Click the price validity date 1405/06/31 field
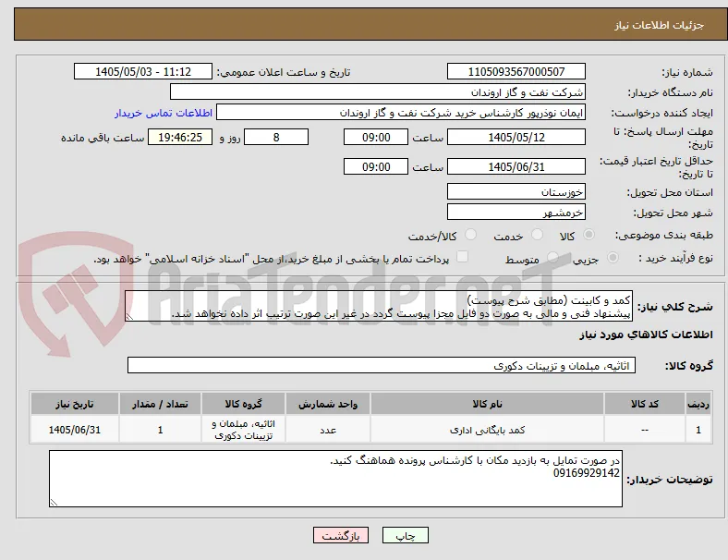The width and height of the screenshot is (728, 560). click(516, 166)
